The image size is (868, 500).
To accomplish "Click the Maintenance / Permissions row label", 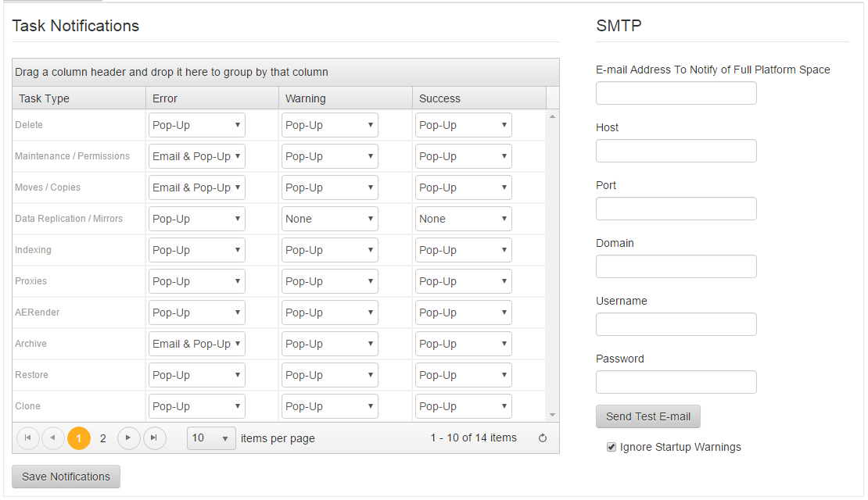I will 72,156.
